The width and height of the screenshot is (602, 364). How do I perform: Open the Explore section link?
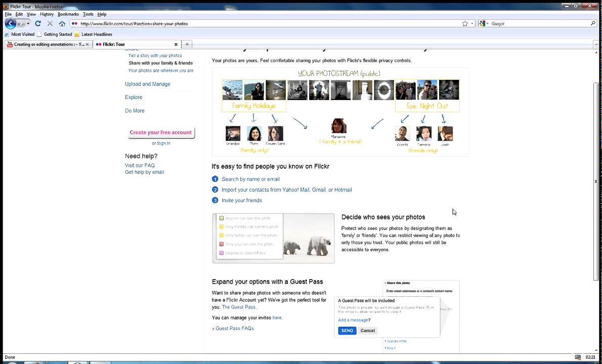click(134, 98)
